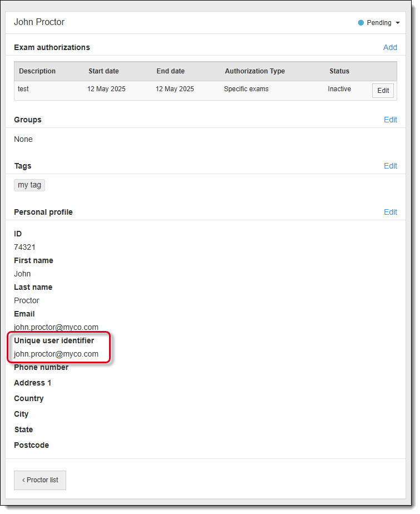Click the ID value 74321

coord(25,247)
